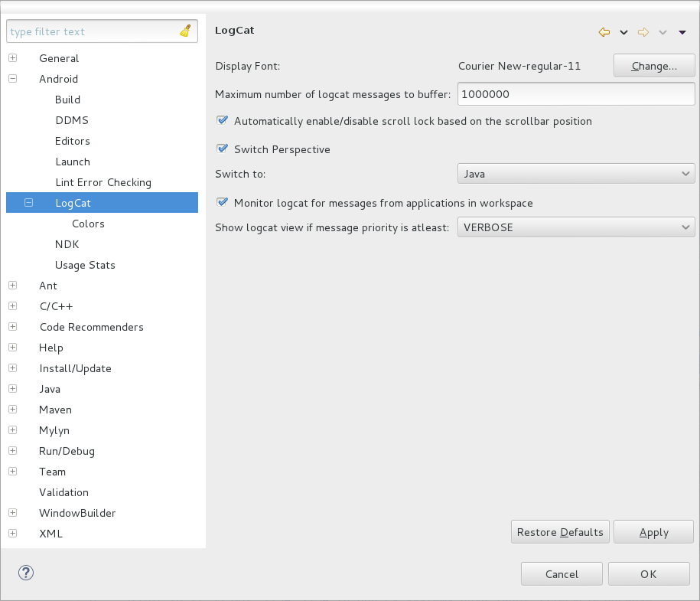Select Build under Android

[67, 100]
